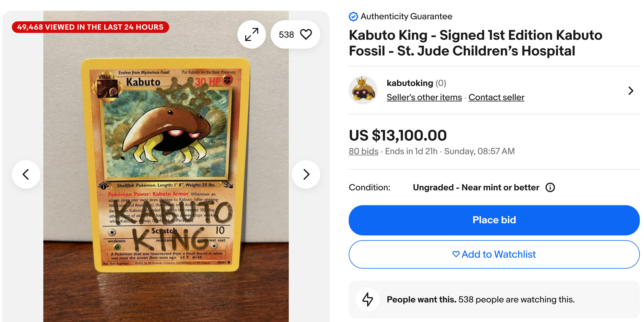The height and width of the screenshot is (322, 644).
Task: Click the heart icon showing 538
Action: pos(306,34)
